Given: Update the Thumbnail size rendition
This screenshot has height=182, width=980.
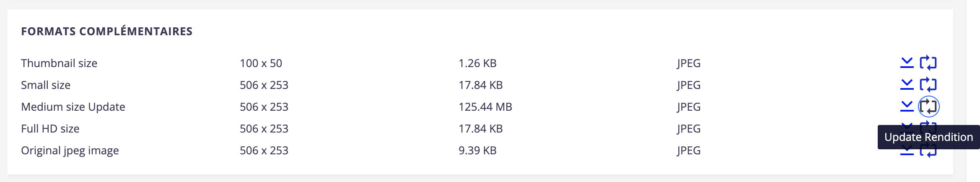Looking at the screenshot, I should tap(928, 63).
